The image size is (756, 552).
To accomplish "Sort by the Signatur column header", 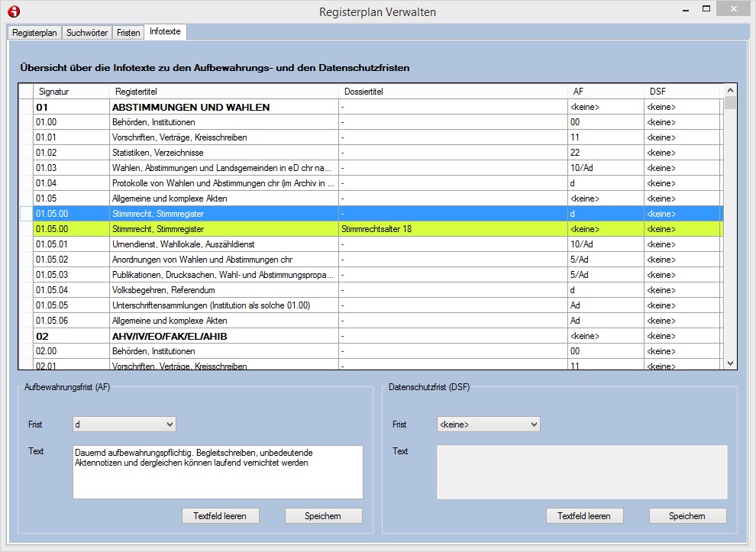I will [54, 92].
